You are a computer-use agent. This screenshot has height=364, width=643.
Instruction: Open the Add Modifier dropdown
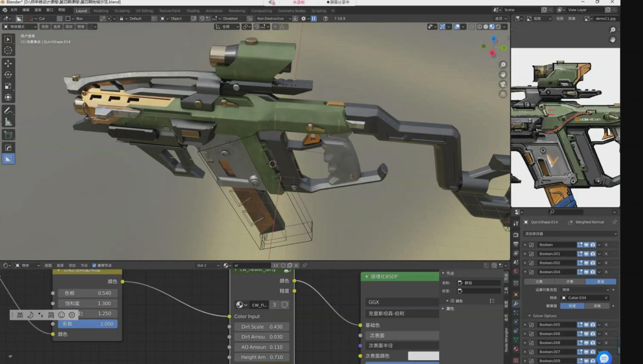click(x=570, y=234)
